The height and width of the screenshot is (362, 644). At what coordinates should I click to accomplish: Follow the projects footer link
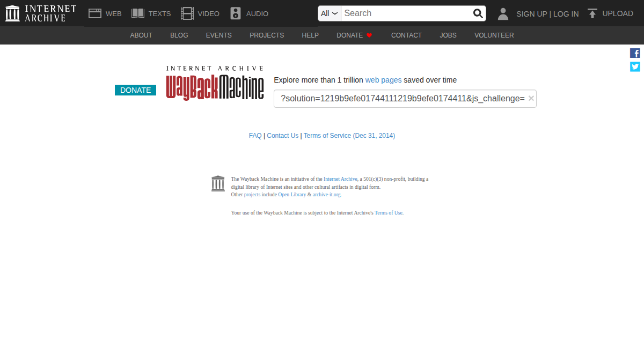pos(252,195)
